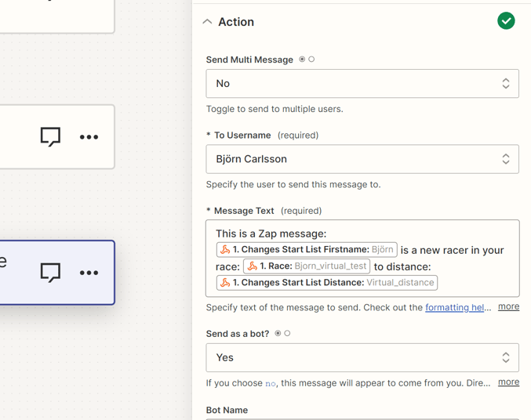This screenshot has height=420, width=531.
Task: Click inside the Message Text field
Action: click(362, 259)
